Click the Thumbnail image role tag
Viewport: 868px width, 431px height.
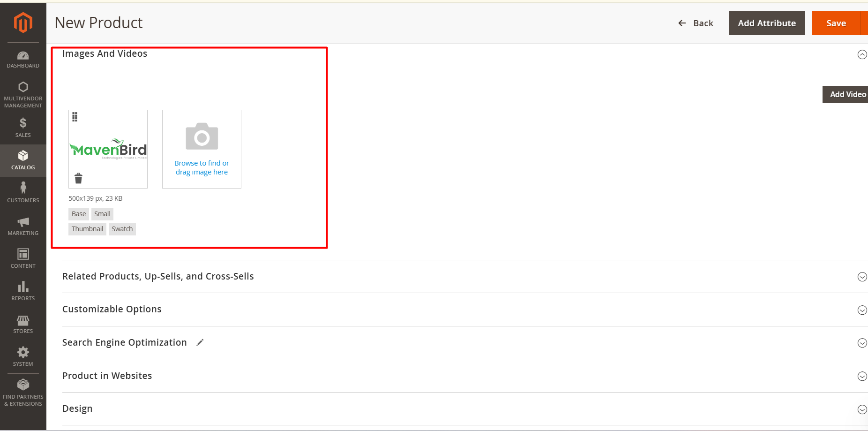tap(87, 229)
